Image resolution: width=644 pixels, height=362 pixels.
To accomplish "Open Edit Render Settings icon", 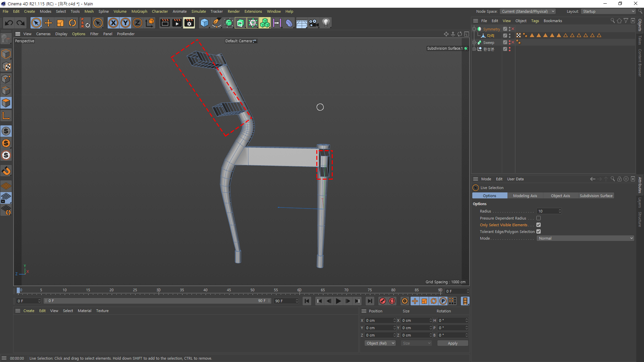I will pyautogui.click(x=189, y=23).
